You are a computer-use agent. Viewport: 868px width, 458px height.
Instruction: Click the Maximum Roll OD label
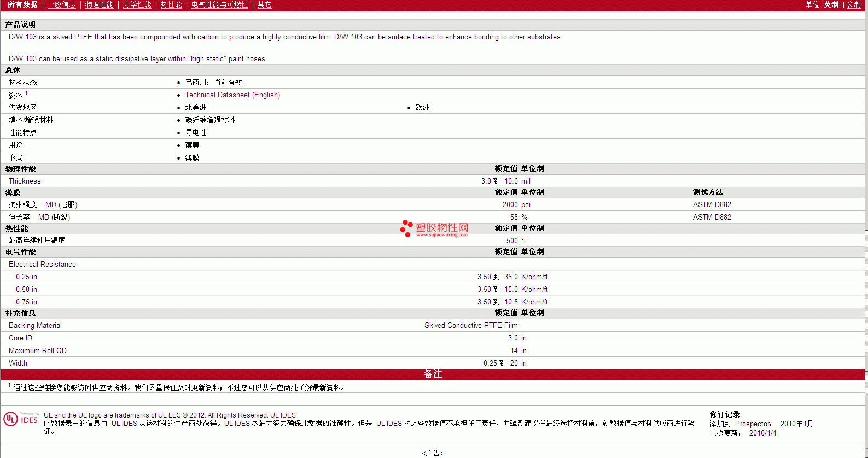click(x=38, y=351)
